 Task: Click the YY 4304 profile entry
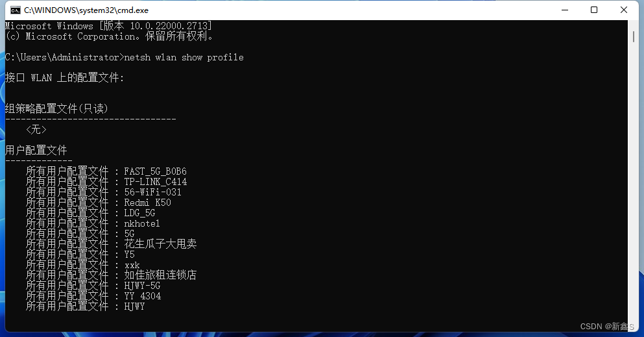pyautogui.click(x=143, y=296)
